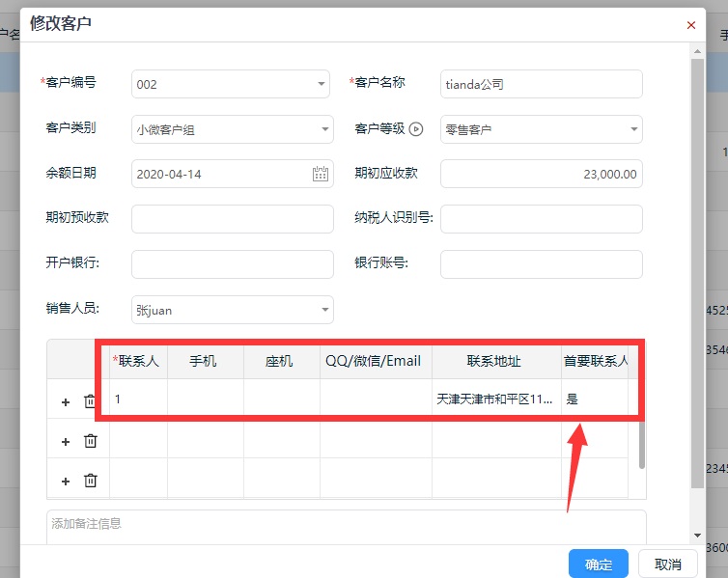Click the trash icon in second contact row
The image size is (728, 578).
coord(90,441)
